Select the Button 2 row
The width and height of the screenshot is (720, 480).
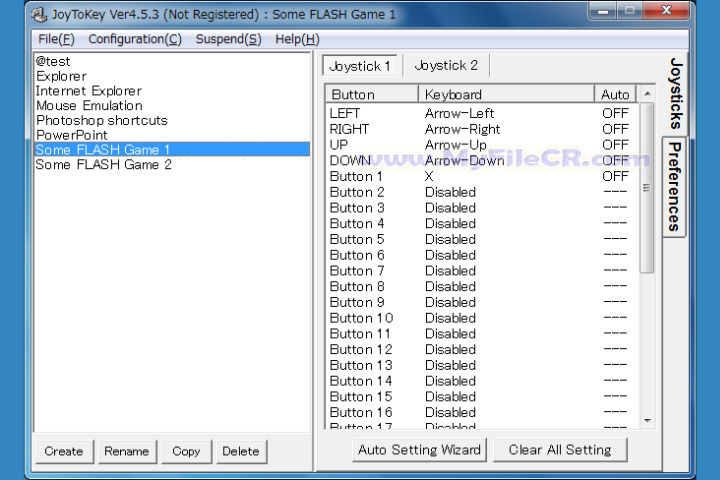(x=482, y=192)
